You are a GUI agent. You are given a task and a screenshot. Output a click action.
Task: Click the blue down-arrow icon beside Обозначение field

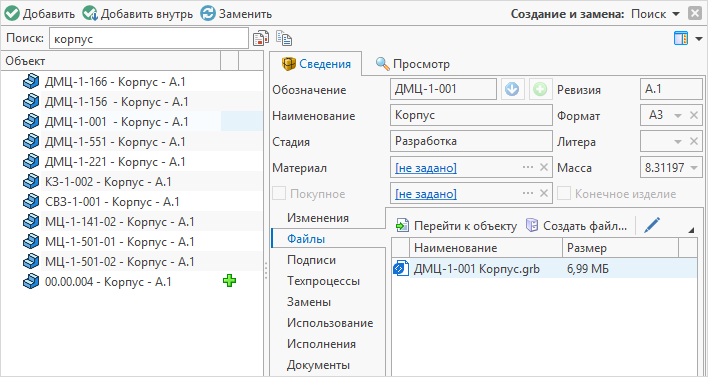click(512, 89)
